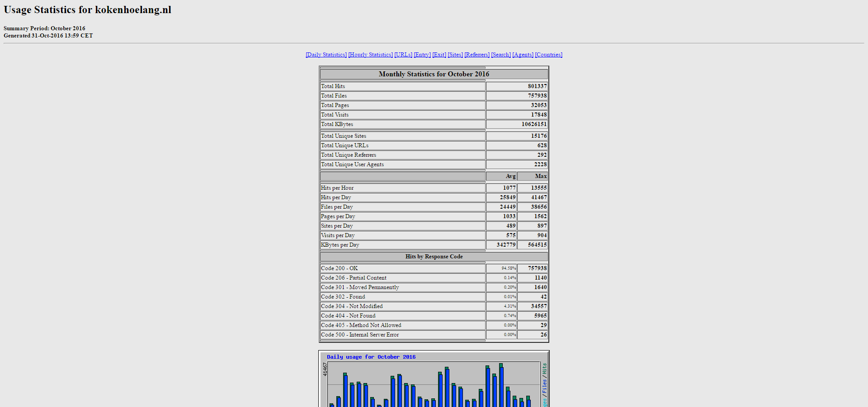
Task: Select the Sites per Day average 489
Action: (511, 226)
